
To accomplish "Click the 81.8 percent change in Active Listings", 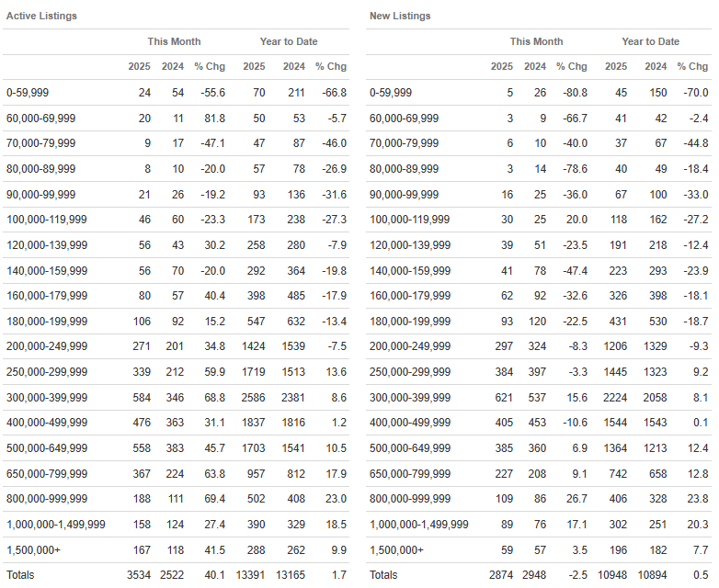I will tap(214, 119).
